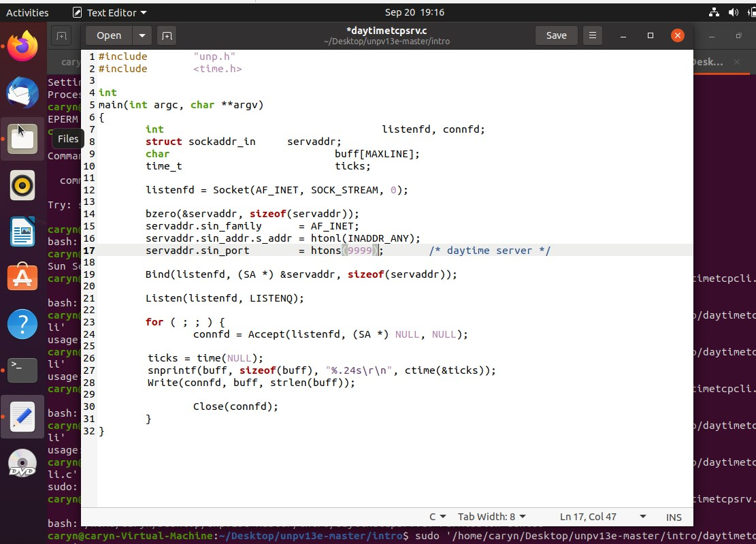Screen dimensions: 756x544
Task: Click the new document icon beside Open
Action: (166, 35)
